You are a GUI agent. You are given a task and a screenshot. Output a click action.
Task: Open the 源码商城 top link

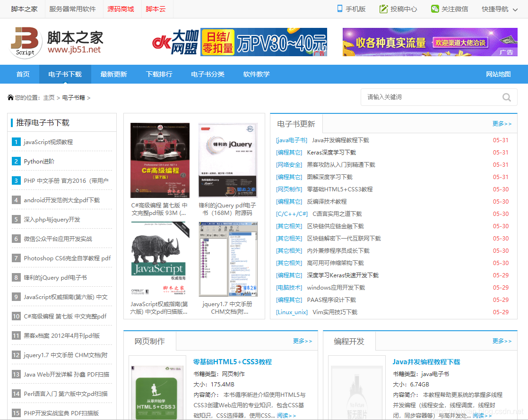tap(121, 9)
